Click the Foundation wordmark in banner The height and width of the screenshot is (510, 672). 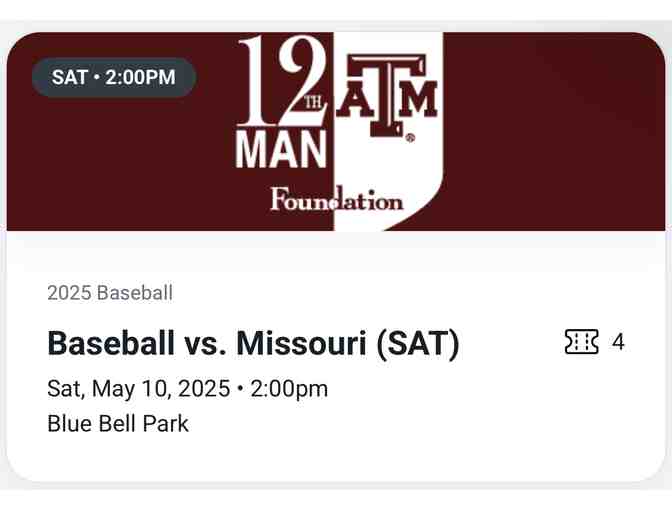click(x=336, y=200)
